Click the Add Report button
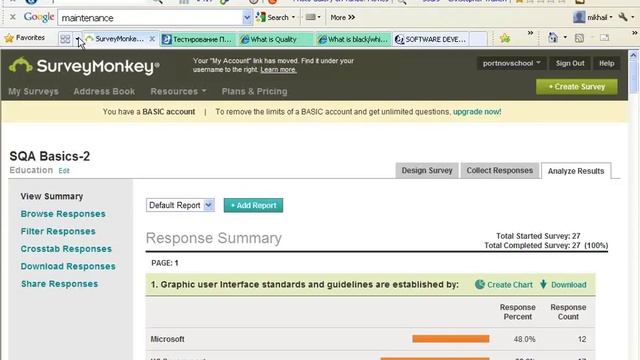Screen dimensions: 640x360 click(x=253, y=205)
